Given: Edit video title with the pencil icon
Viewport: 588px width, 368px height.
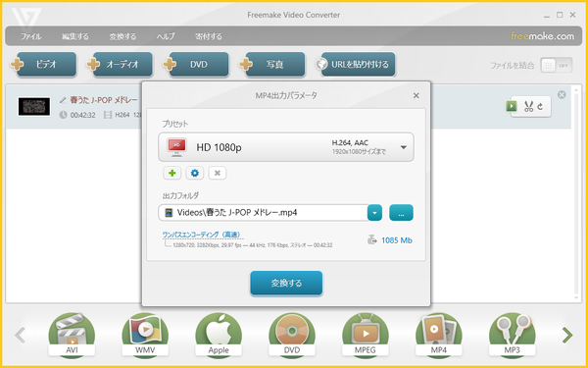Looking at the screenshot, I should pyautogui.click(x=63, y=100).
